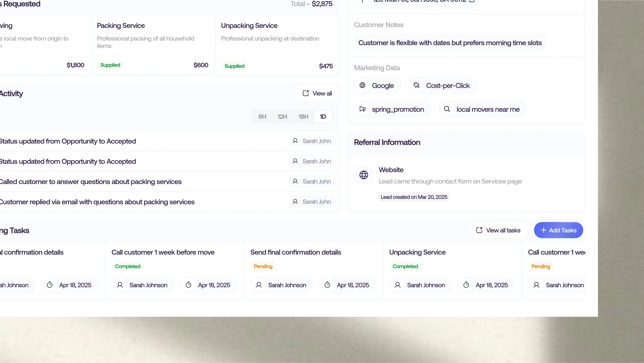Click the Referral Information heading
Viewport: 644px width, 363px height.
click(x=387, y=143)
